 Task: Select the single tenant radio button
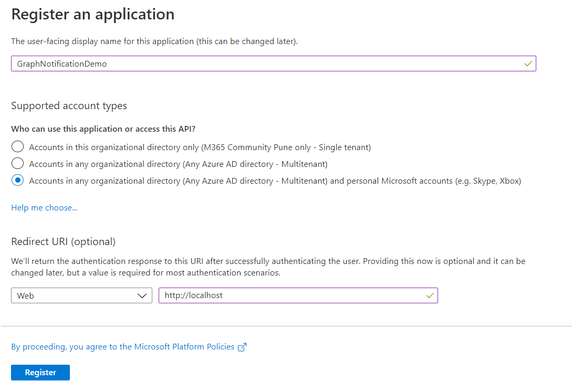click(x=18, y=147)
